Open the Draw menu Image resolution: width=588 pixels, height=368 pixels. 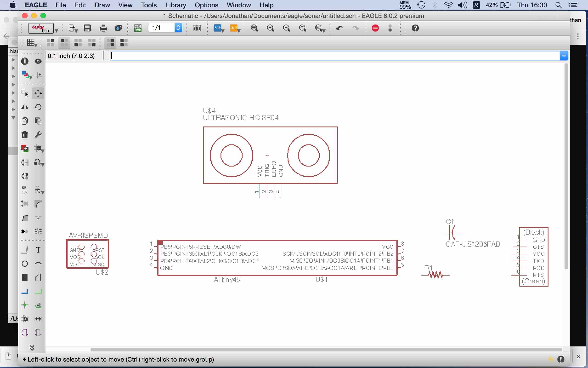pyautogui.click(x=102, y=5)
